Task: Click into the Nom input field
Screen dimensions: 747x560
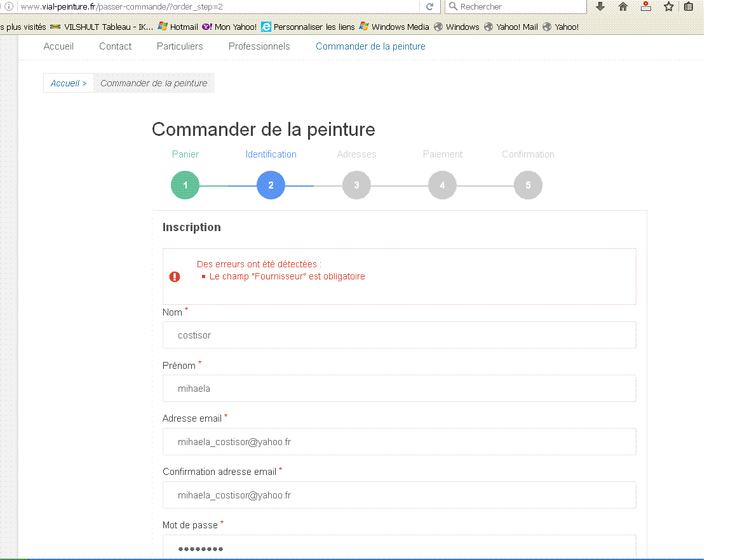Action: click(x=399, y=335)
